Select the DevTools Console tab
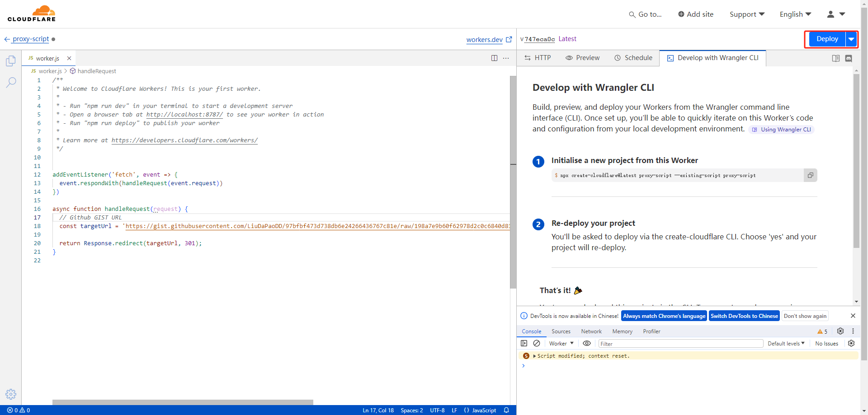This screenshot has width=868, height=415. pyautogui.click(x=531, y=331)
